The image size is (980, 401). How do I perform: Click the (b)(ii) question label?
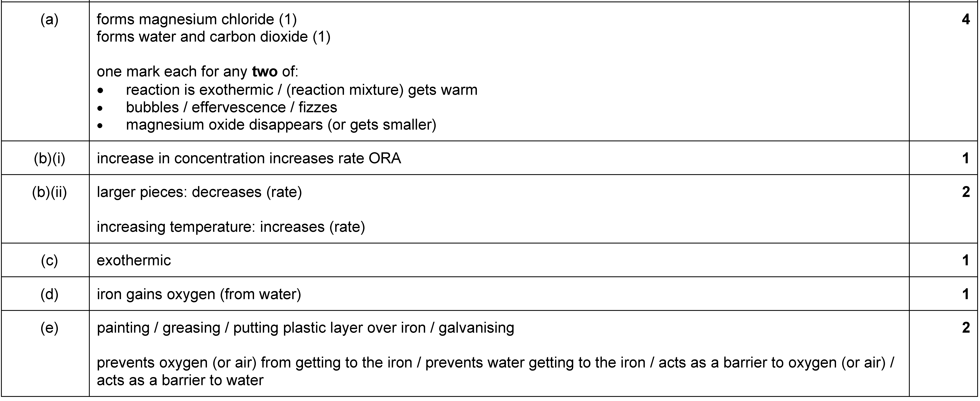[49, 192]
